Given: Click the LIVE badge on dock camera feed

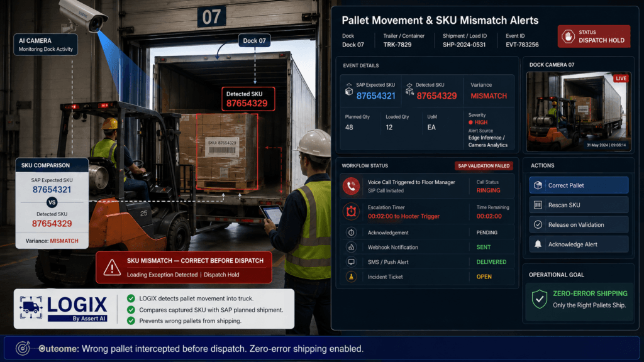Looking at the screenshot, I should tap(621, 79).
